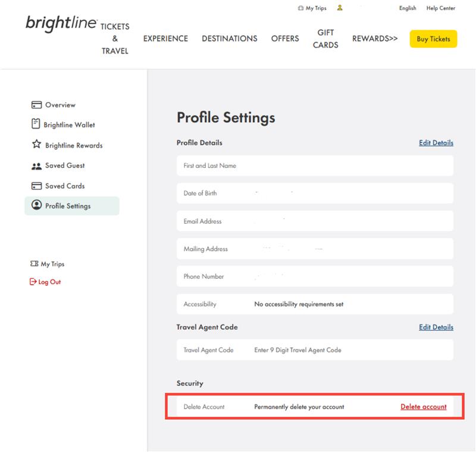
Task: Open the Destinations menu
Action: point(230,38)
